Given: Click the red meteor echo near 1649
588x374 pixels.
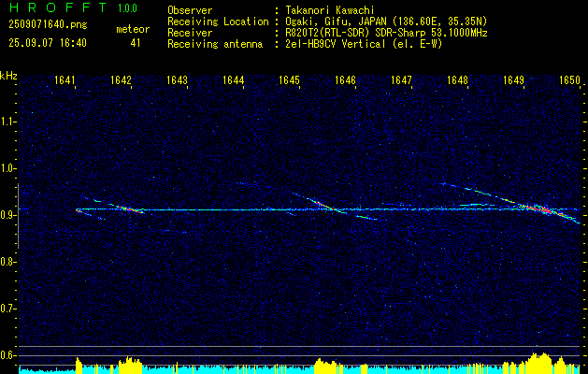Looking at the screenshot, I should point(544,210).
